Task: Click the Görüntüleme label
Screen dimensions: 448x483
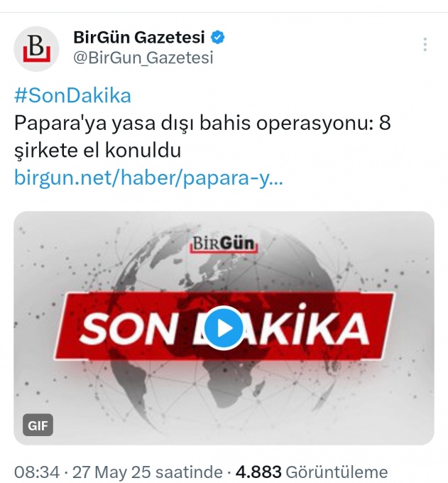Action: pyautogui.click(x=337, y=472)
